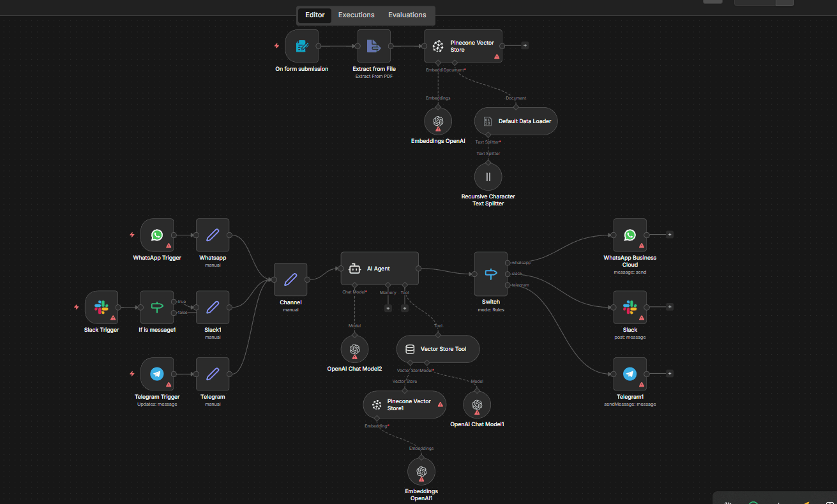Select the If is message1 node
The image size is (837, 504).
(157, 307)
